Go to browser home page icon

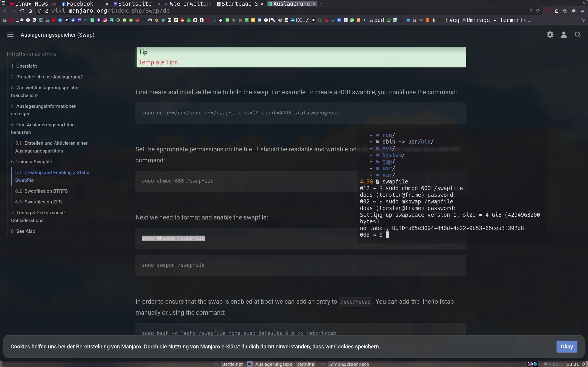click(30, 11)
